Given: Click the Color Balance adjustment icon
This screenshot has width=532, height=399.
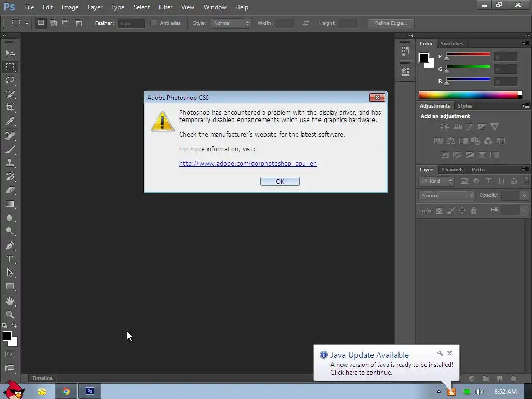Looking at the screenshot, I should [x=450, y=141].
